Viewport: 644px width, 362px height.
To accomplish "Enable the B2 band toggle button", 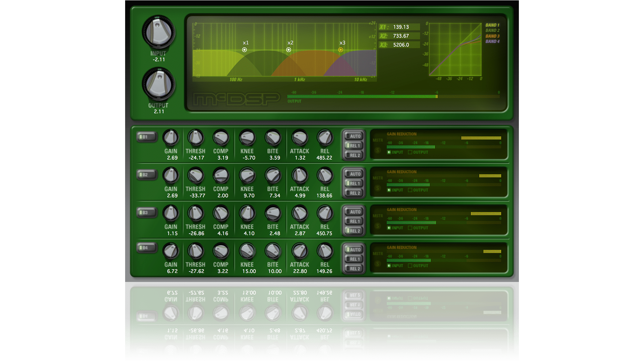I will [147, 175].
